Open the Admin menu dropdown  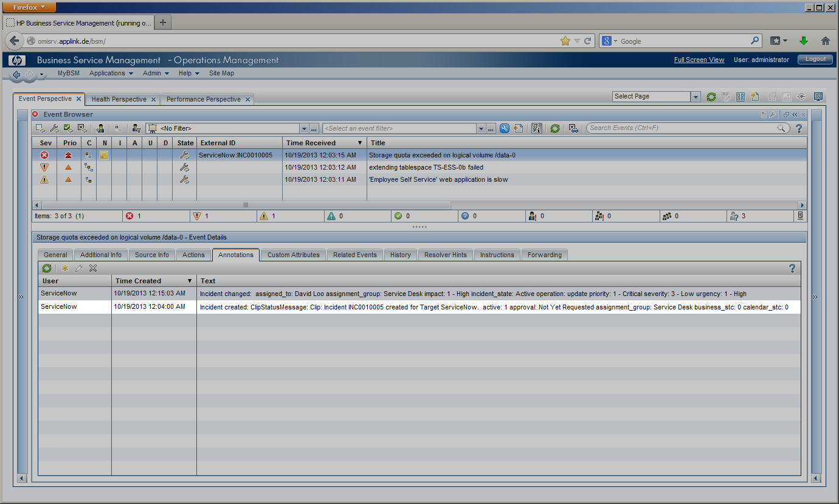coord(156,73)
